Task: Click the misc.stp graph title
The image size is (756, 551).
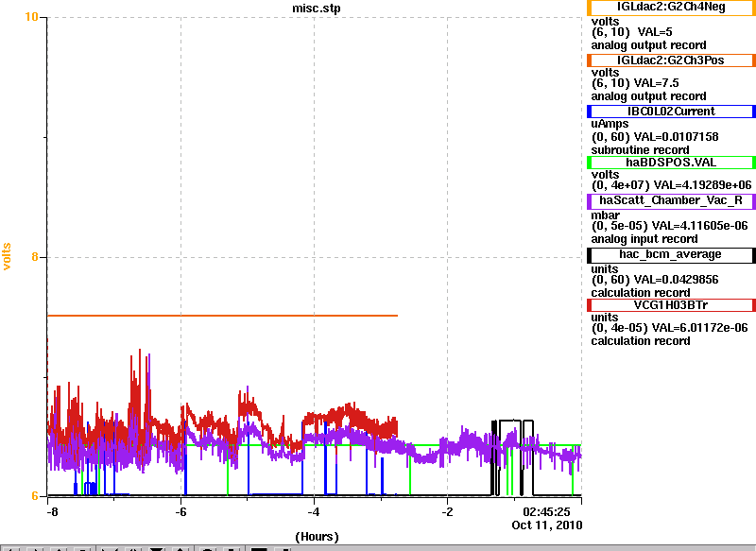Action: (317, 9)
